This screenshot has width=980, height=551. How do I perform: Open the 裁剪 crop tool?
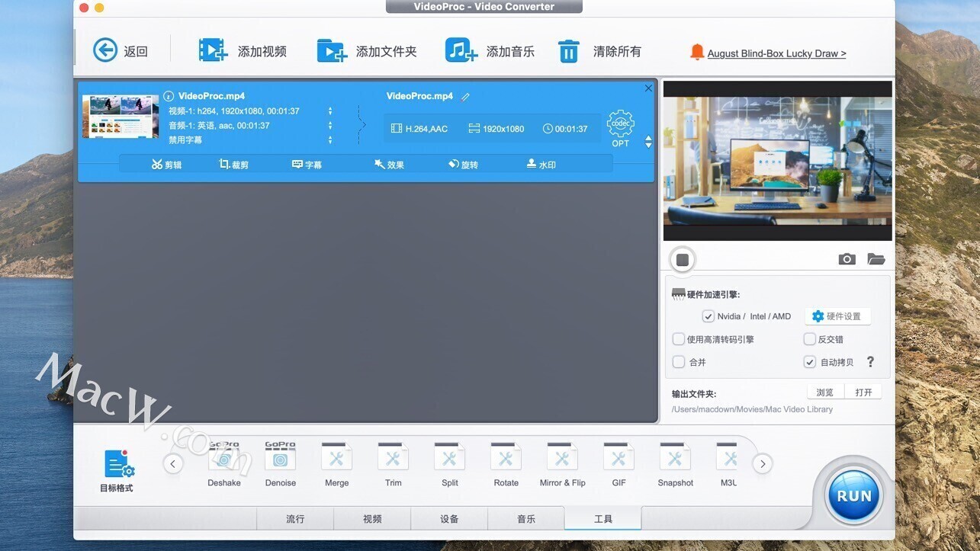pyautogui.click(x=233, y=165)
